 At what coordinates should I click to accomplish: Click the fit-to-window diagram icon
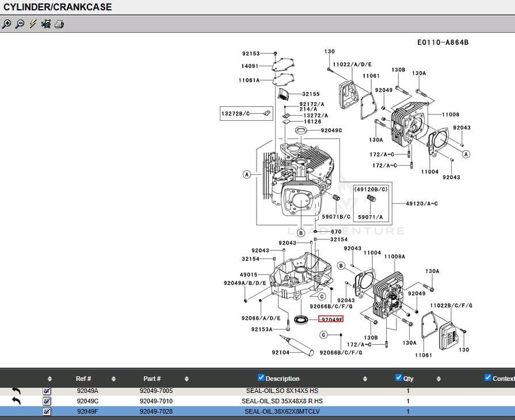click(x=46, y=24)
